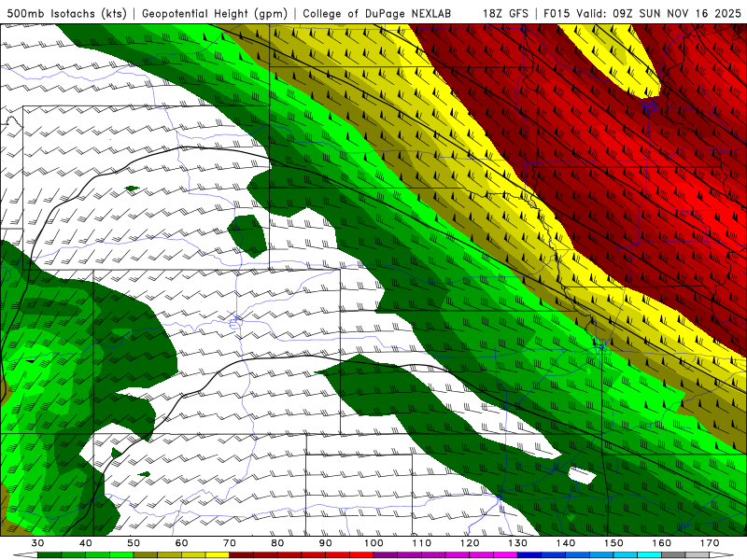Viewport: 747px width, 560px height.
Task: Pick the darkest green colorbar swatch starting at 30
Action: tap(49, 554)
